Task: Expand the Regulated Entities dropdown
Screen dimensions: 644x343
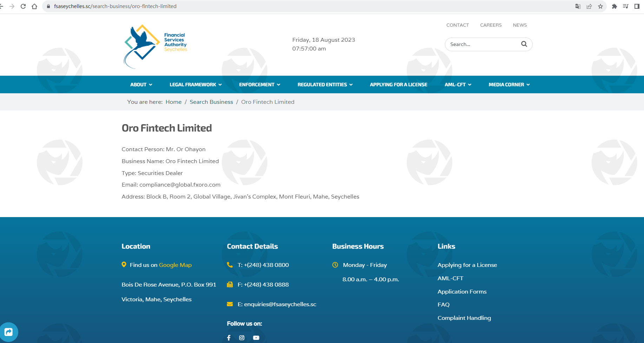Action: coord(325,85)
